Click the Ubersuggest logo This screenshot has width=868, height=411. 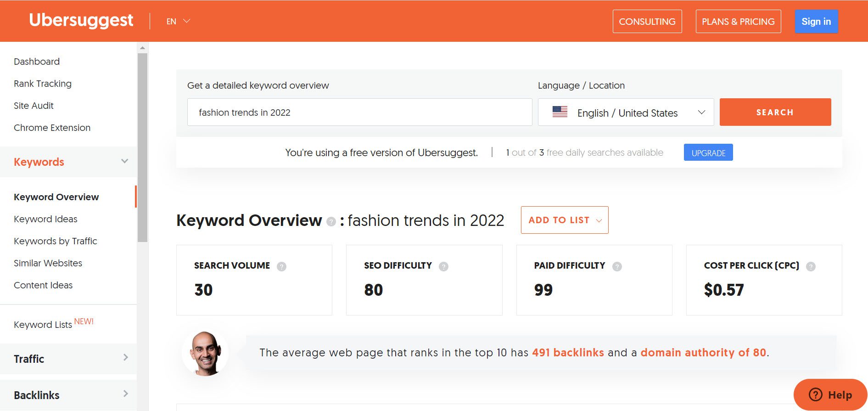81,20
